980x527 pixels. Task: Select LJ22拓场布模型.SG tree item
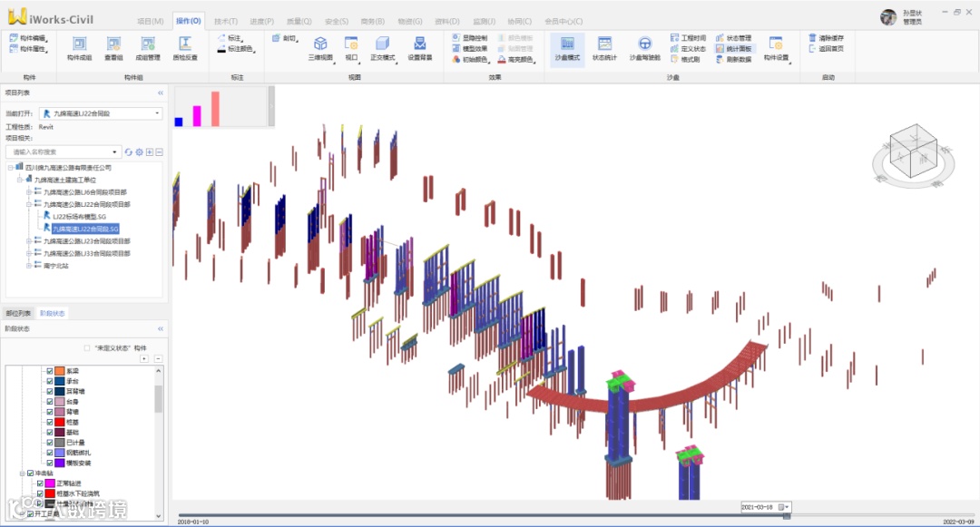[79, 217]
